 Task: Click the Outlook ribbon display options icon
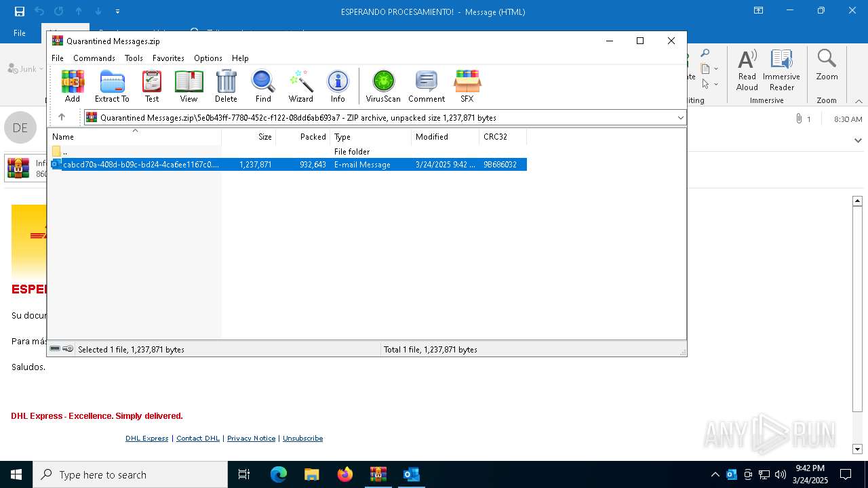coord(759,11)
